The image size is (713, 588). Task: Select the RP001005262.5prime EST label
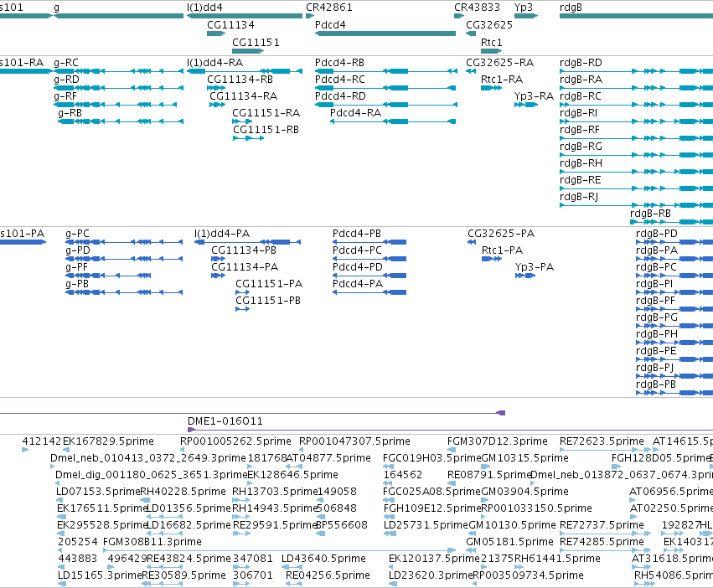click(x=235, y=441)
